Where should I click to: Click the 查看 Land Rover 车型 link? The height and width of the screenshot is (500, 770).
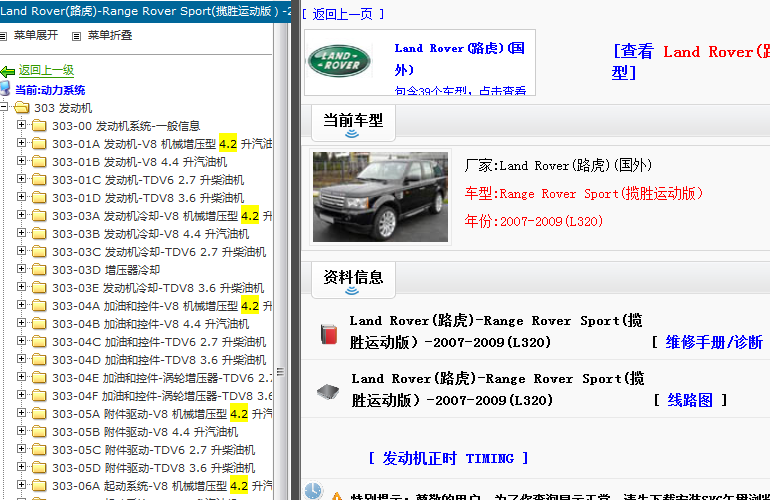690,61
